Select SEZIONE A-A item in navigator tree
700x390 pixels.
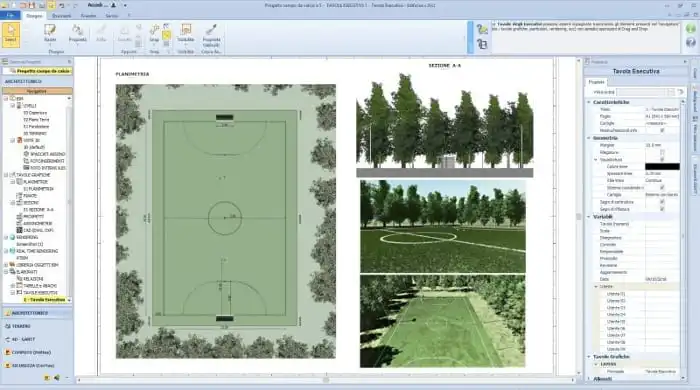38,210
